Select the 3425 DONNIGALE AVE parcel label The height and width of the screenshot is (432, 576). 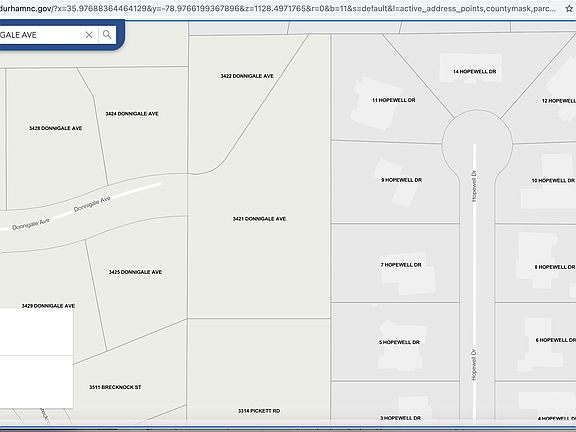coord(135,272)
